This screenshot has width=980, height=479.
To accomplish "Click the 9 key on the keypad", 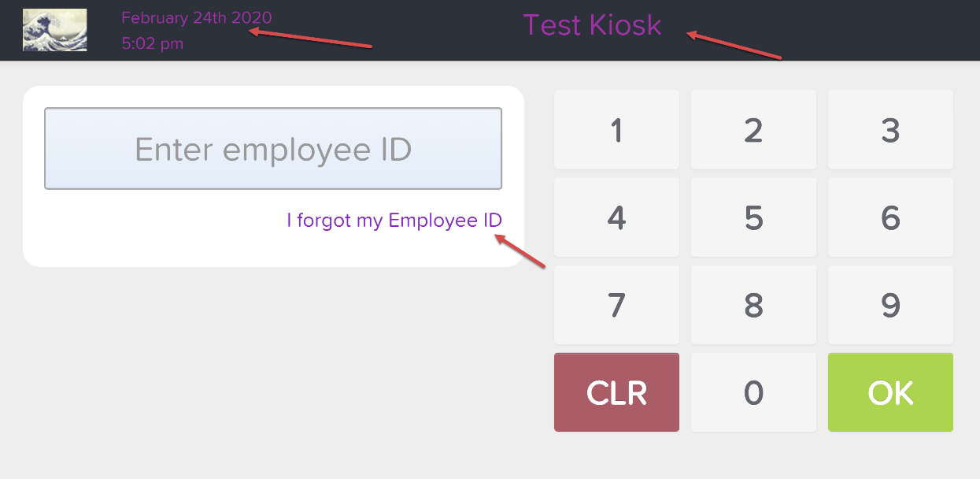I will (x=890, y=305).
